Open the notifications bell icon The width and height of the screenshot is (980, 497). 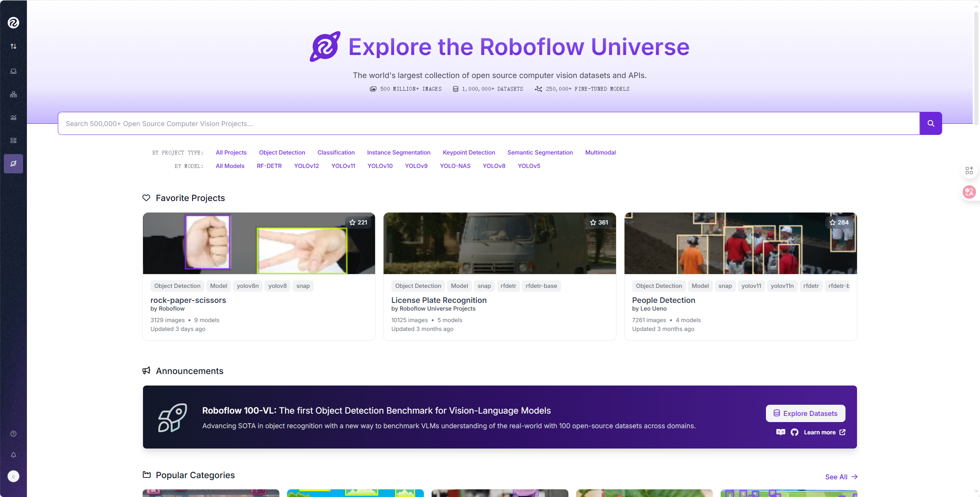coord(13,455)
